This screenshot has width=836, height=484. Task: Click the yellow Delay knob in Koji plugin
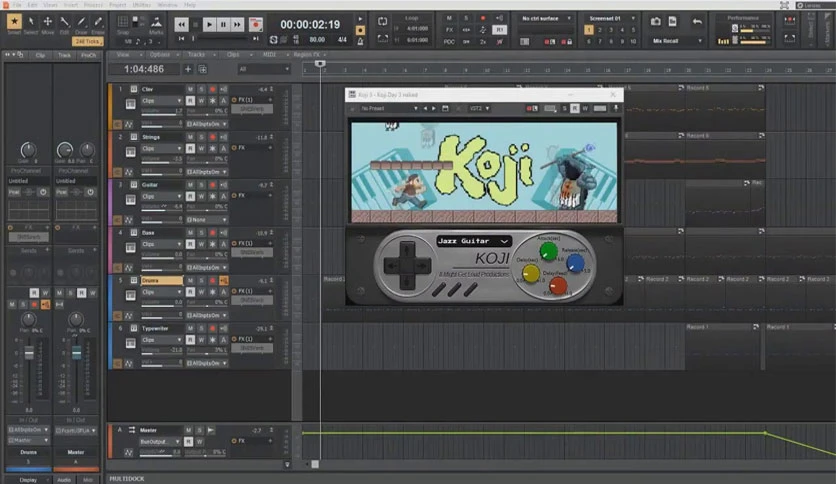coord(530,273)
